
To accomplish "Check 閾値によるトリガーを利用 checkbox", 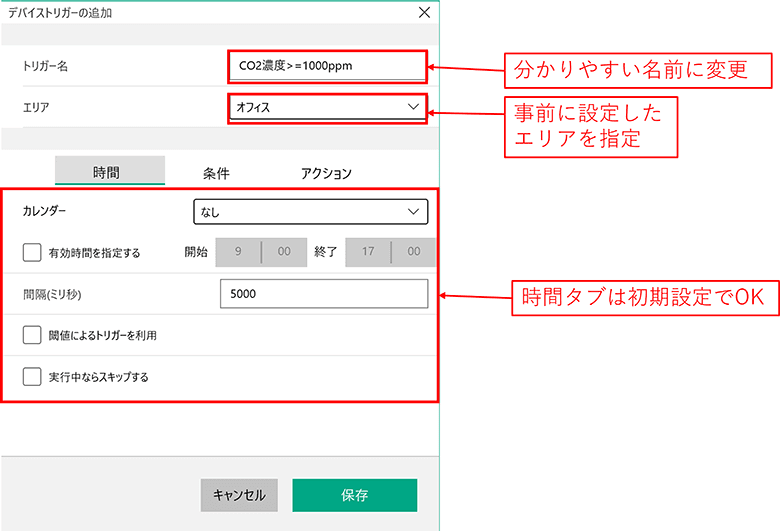I will [x=32, y=335].
